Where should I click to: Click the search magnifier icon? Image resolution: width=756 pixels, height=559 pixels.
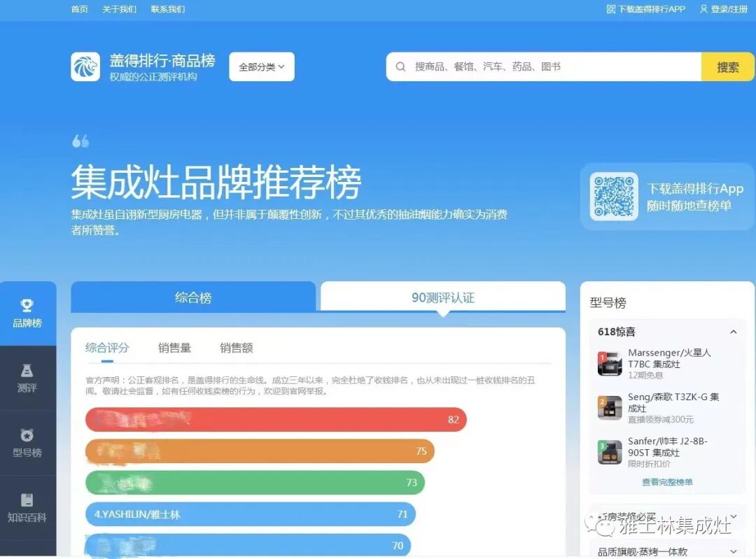point(400,66)
